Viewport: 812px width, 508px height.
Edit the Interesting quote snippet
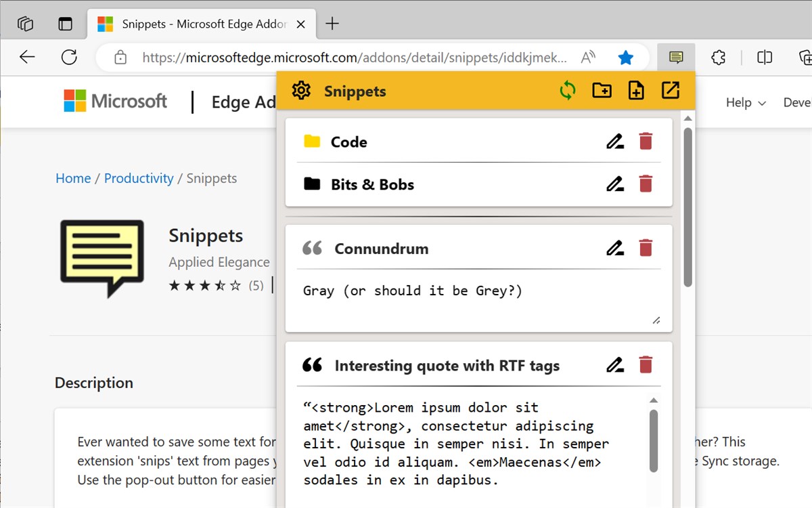tap(614, 364)
